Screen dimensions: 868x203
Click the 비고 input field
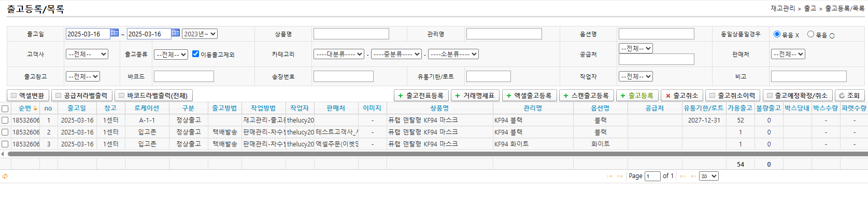[x=809, y=76]
